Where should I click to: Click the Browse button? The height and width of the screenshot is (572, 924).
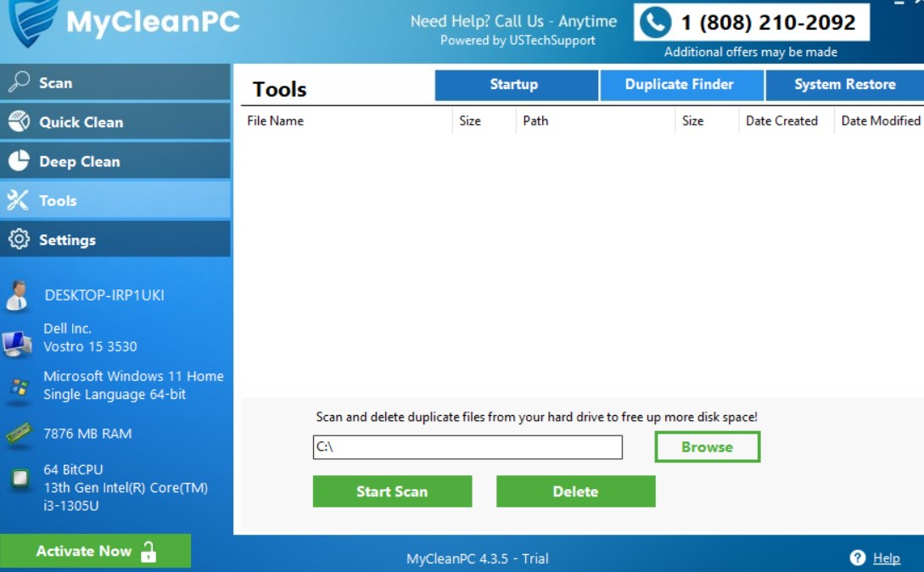(707, 447)
